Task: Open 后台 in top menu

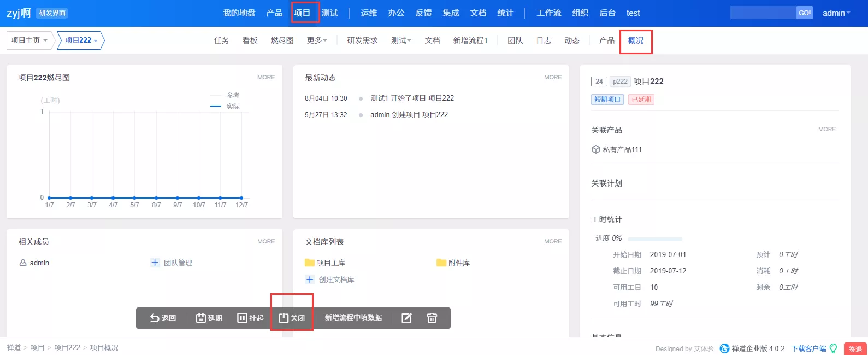Action: 607,13
